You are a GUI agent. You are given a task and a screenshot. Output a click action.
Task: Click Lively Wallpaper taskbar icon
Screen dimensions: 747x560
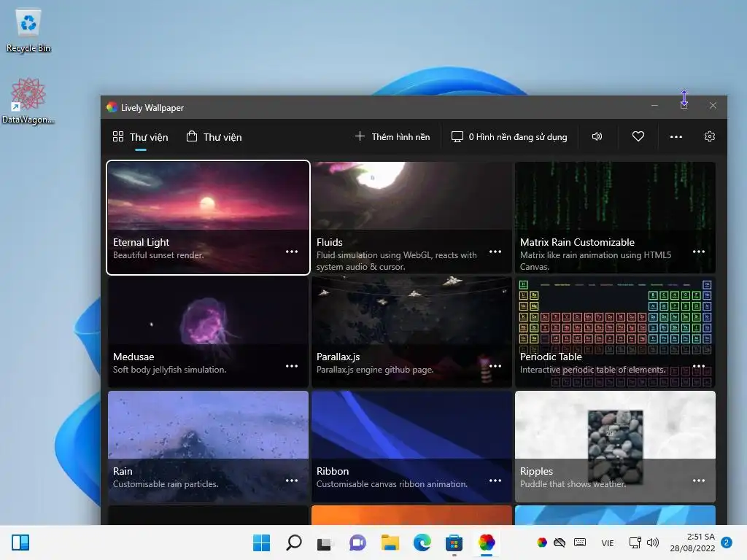(x=487, y=542)
